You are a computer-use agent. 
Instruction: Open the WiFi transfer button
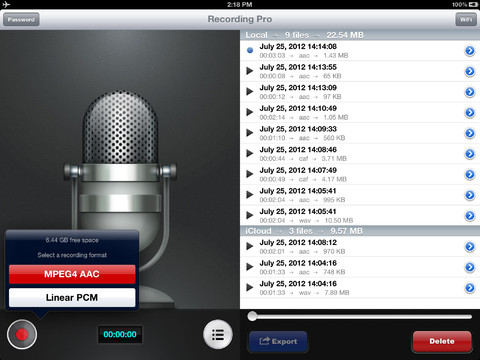(466, 19)
